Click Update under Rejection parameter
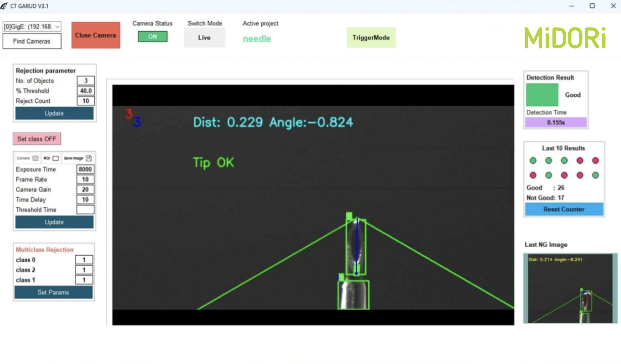This screenshot has width=621, height=364. click(54, 113)
